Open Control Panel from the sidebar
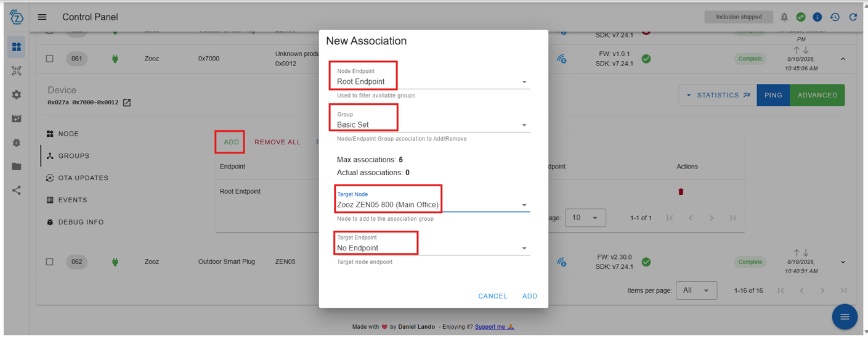Viewport: 868px width, 338px height. point(17,47)
